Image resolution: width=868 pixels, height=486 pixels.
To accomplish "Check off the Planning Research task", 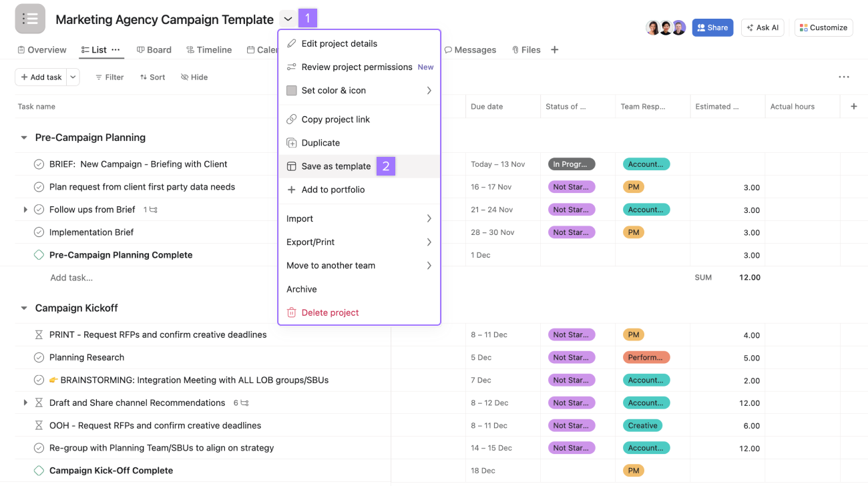I will [39, 357].
